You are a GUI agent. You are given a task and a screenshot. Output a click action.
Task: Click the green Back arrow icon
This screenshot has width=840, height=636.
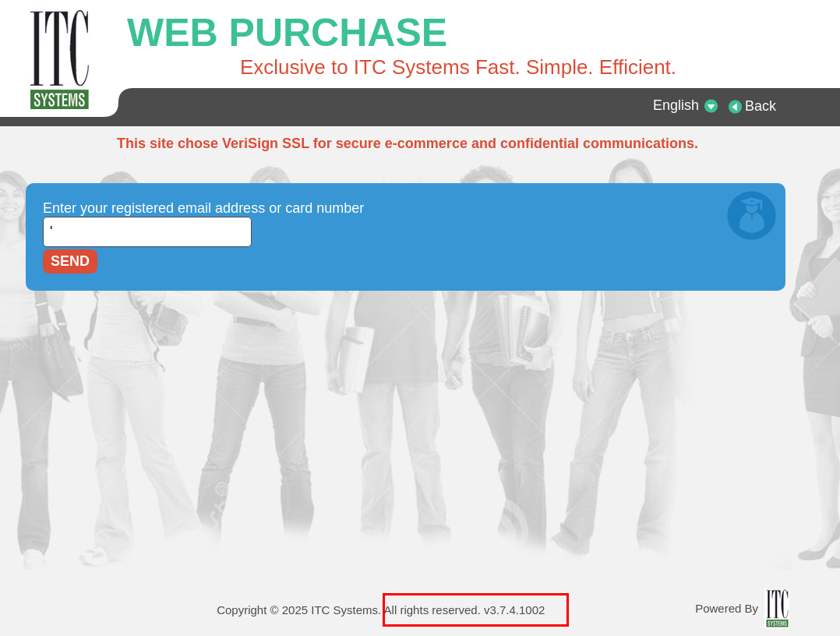[x=735, y=107]
